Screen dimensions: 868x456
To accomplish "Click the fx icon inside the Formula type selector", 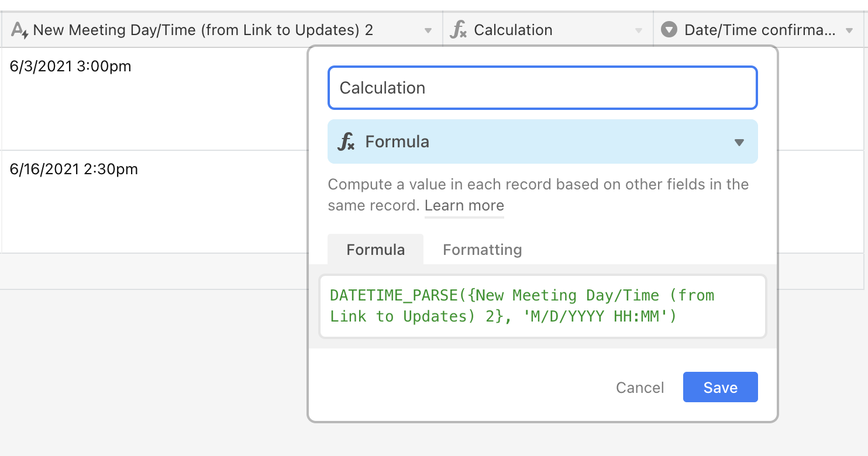I will pyautogui.click(x=346, y=141).
